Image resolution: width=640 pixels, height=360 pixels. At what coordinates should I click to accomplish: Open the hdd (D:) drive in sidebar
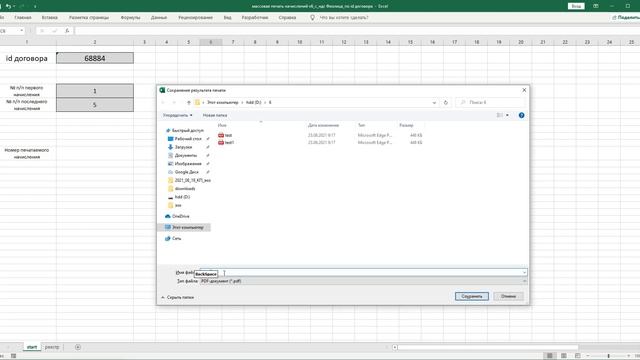(x=179, y=197)
